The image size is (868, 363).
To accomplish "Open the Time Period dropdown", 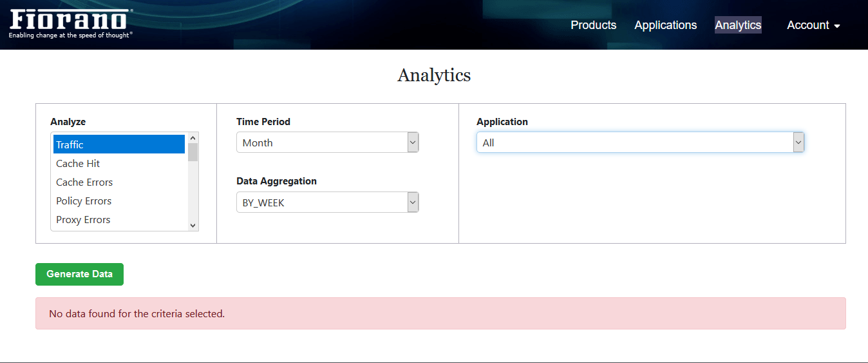I will (328, 142).
